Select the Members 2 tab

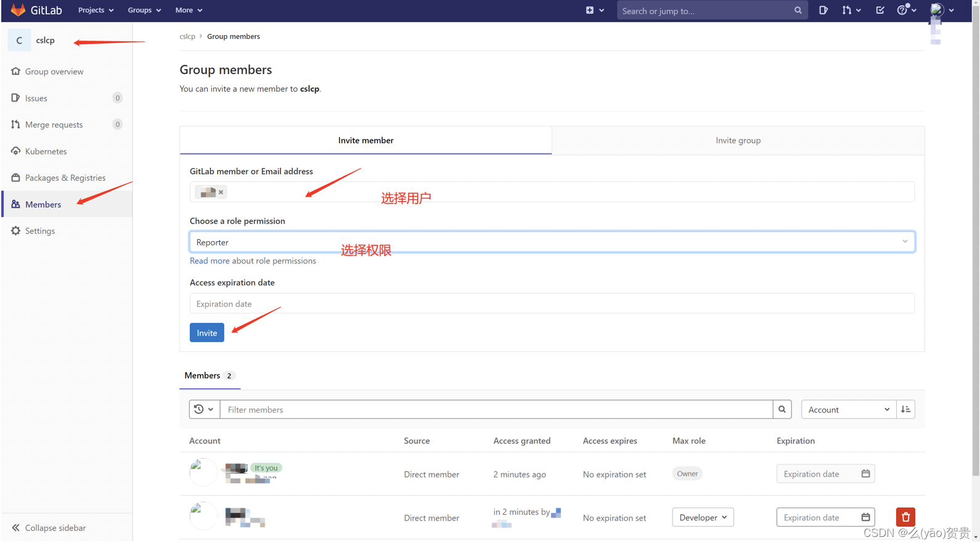click(x=210, y=375)
